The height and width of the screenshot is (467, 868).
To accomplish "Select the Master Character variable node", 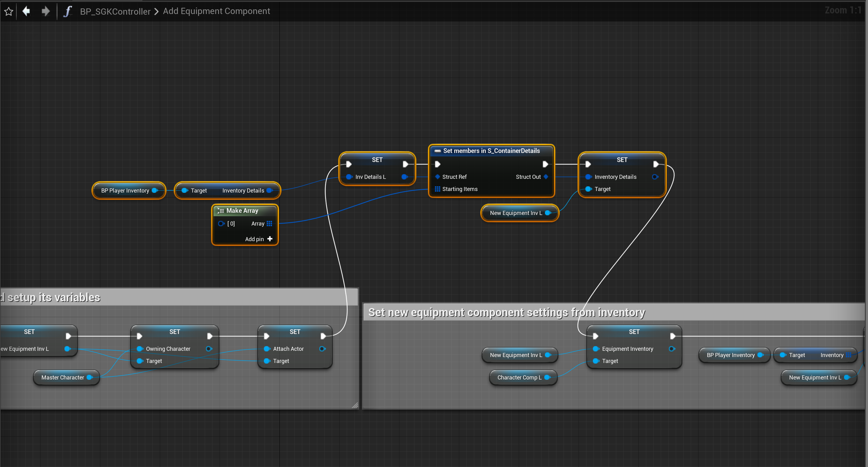I will [62, 377].
